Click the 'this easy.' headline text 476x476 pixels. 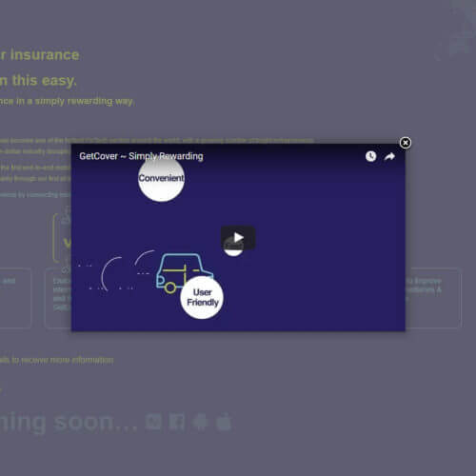click(45, 81)
